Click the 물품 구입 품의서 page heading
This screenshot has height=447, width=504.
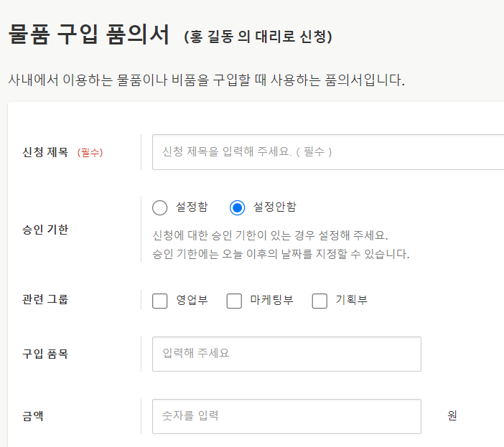(x=89, y=34)
